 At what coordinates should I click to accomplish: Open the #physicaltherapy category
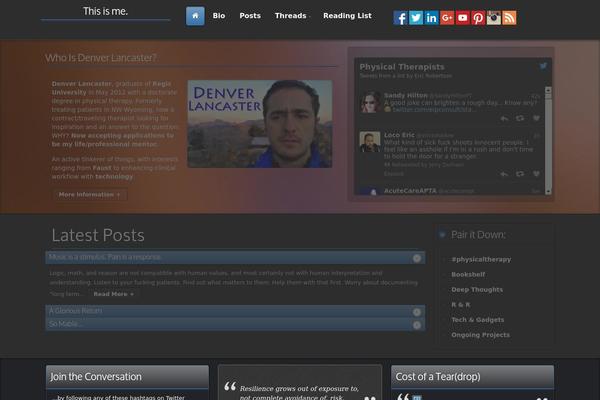pos(481,259)
